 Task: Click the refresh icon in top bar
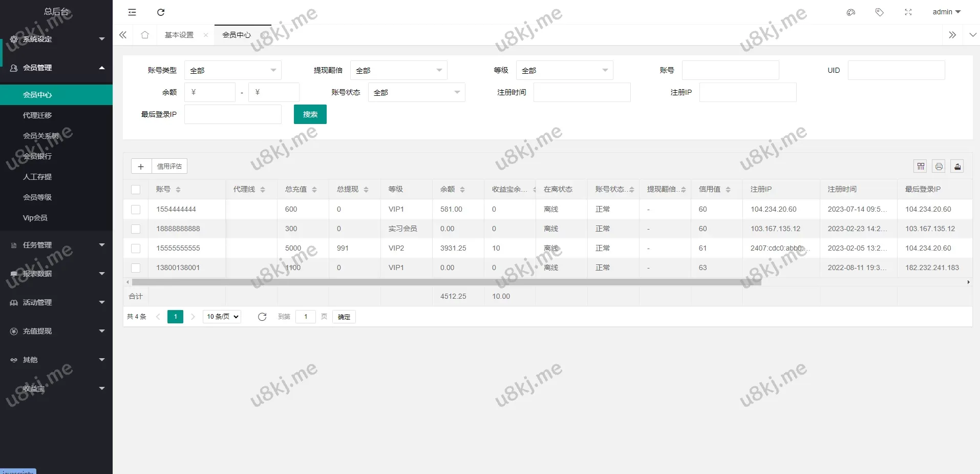point(161,12)
